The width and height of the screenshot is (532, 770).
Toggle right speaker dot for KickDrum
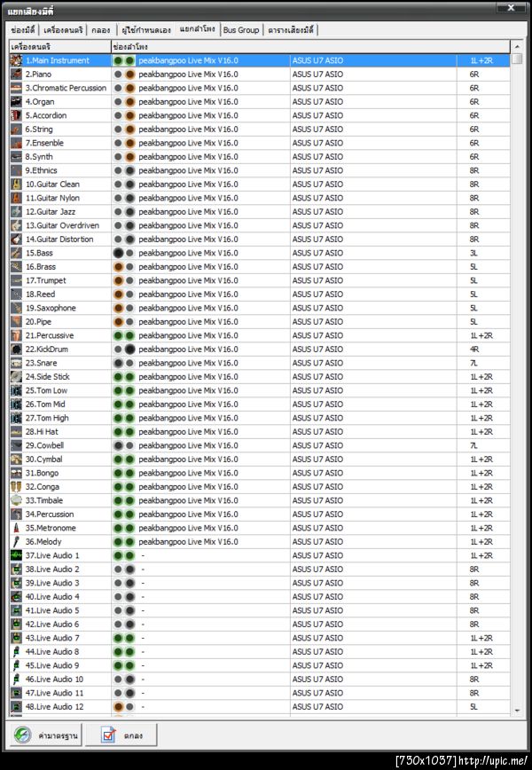[x=129, y=350]
